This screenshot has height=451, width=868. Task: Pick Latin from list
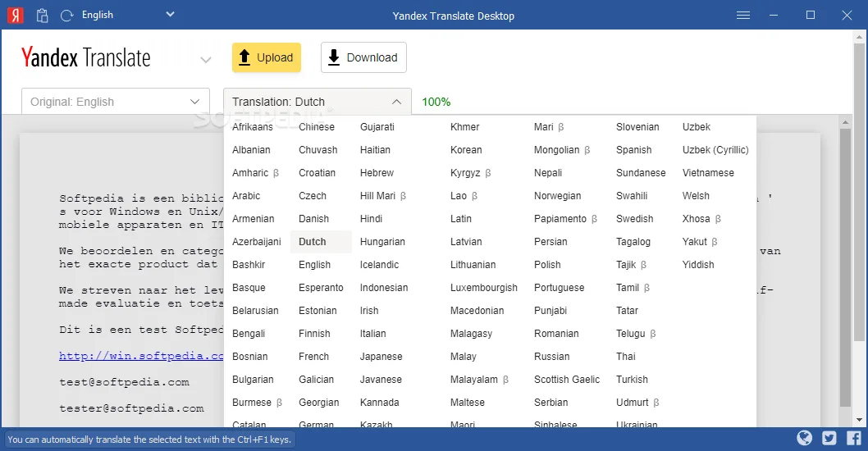click(460, 219)
